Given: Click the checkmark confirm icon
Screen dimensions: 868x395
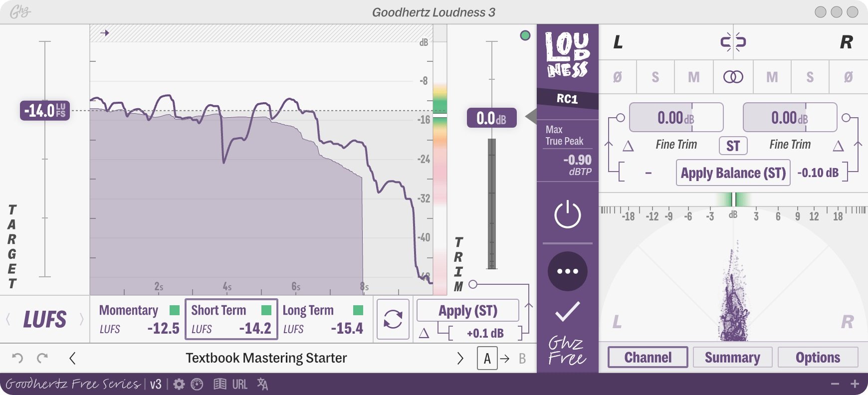Looking at the screenshot, I should 568,311.
